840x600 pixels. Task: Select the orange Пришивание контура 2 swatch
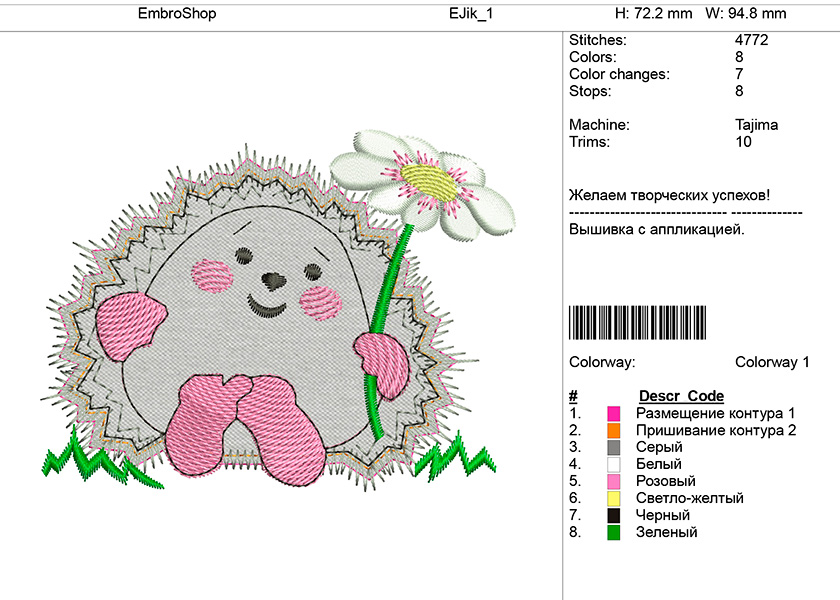(x=614, y=430)
